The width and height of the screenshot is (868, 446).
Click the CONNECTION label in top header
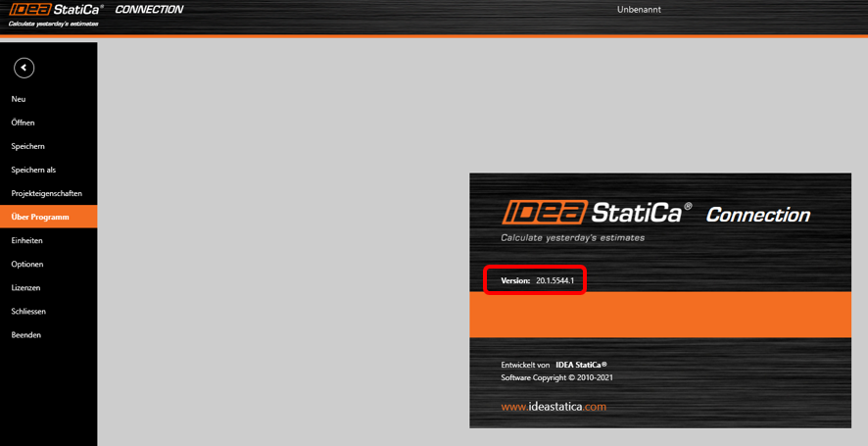tap(149, 10)
